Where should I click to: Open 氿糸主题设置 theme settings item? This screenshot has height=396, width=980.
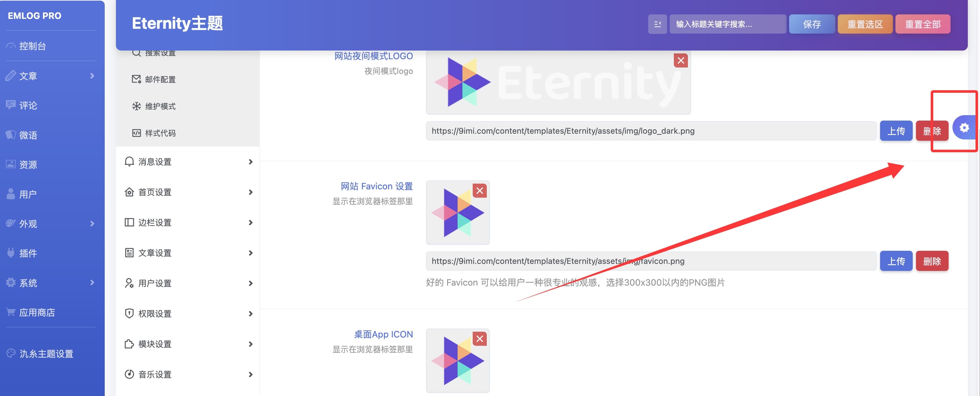point(46,354)
